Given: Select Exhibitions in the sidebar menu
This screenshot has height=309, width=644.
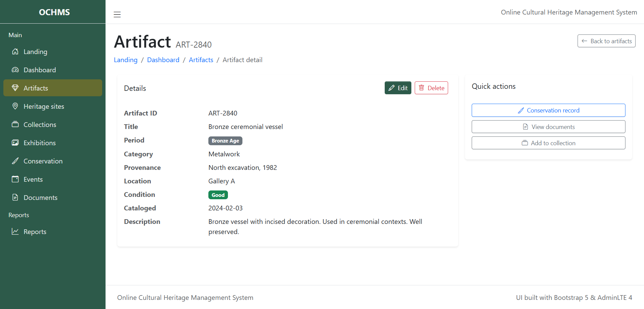Looking at the screenshot, I should tap(39, 143).
